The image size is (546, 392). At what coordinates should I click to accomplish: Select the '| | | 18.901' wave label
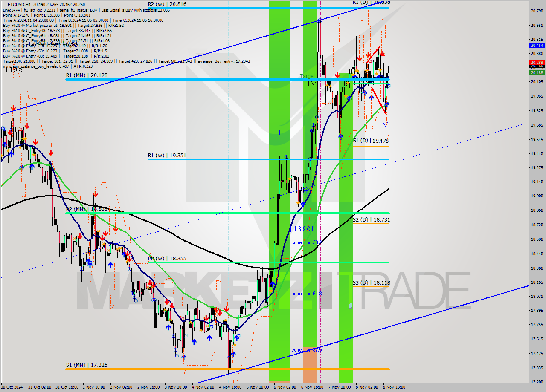[x=298, y=229]
